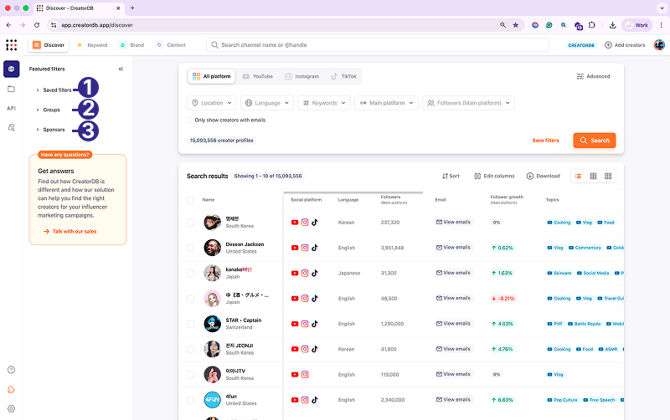Tick the checkbox for Desean Jackson row
670x420 pixels.
pos(190,247)
